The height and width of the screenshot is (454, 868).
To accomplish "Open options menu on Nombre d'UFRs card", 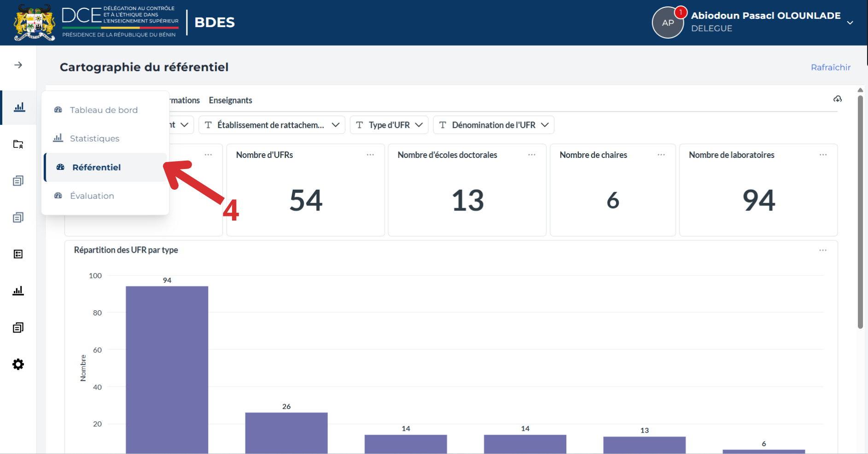I will tap(370, 155).
